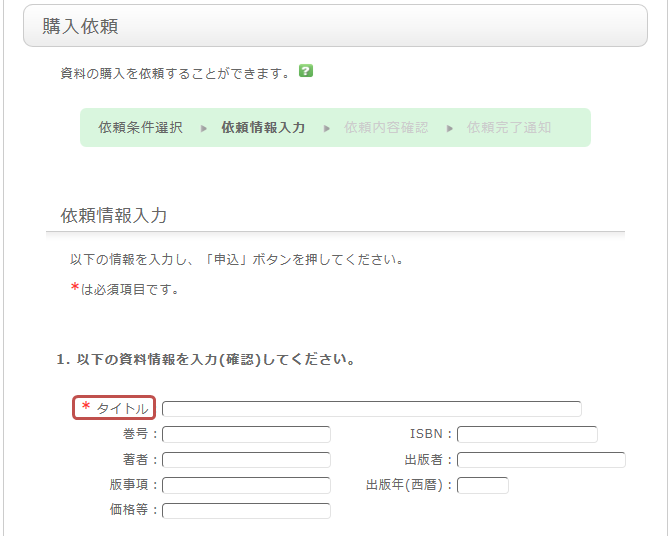
Task: Select the 依頼情報入力 step in breadcrumb
Action: click(x=263, y=128)
